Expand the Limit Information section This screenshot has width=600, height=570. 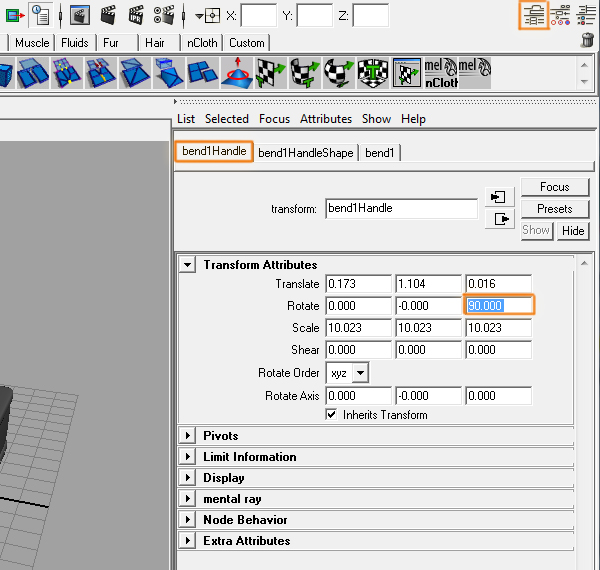click(x=187, y=457)
